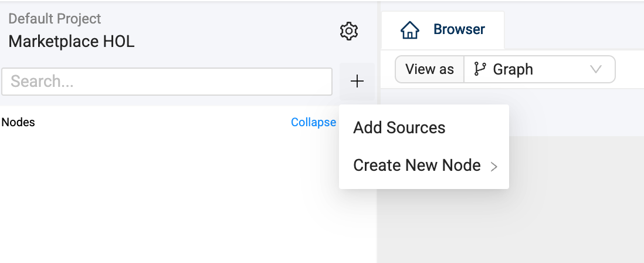
Task: Focus the Search nodes input field
Action: click(x=167, y=82)
